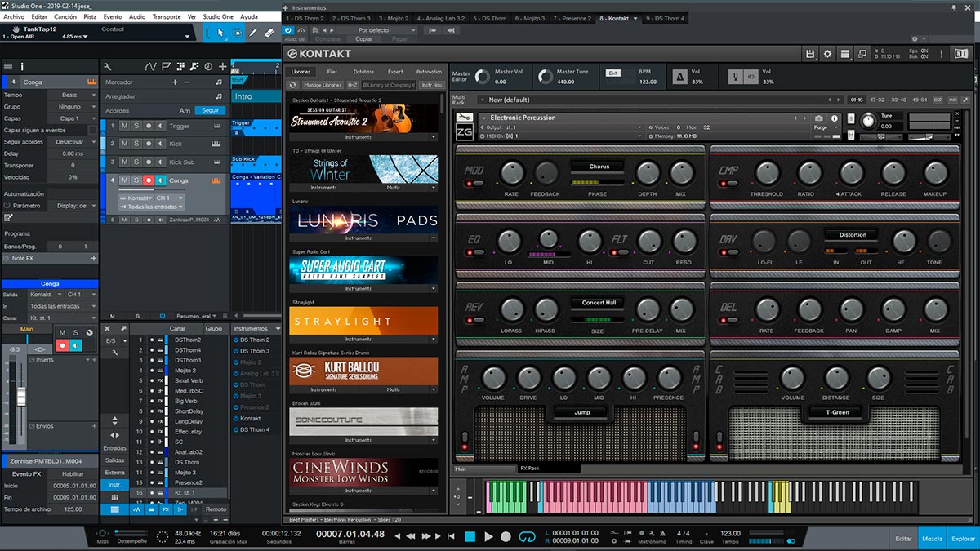Switch to the Files tab in Kontakt
The height and width of the screenshot is (551, 980).
pyautogui.click(x=332, y=72)
